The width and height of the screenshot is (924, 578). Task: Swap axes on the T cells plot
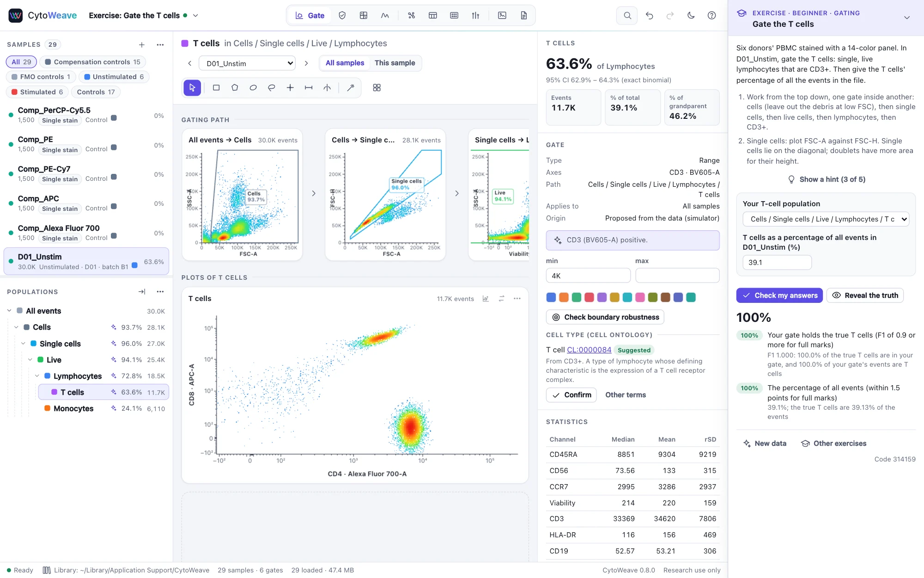point(501,299)
